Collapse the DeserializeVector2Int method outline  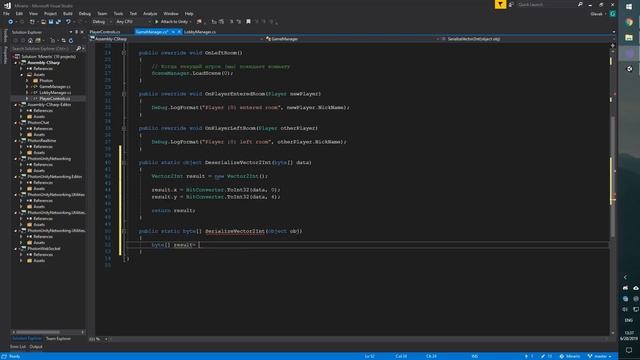[124, 162]
